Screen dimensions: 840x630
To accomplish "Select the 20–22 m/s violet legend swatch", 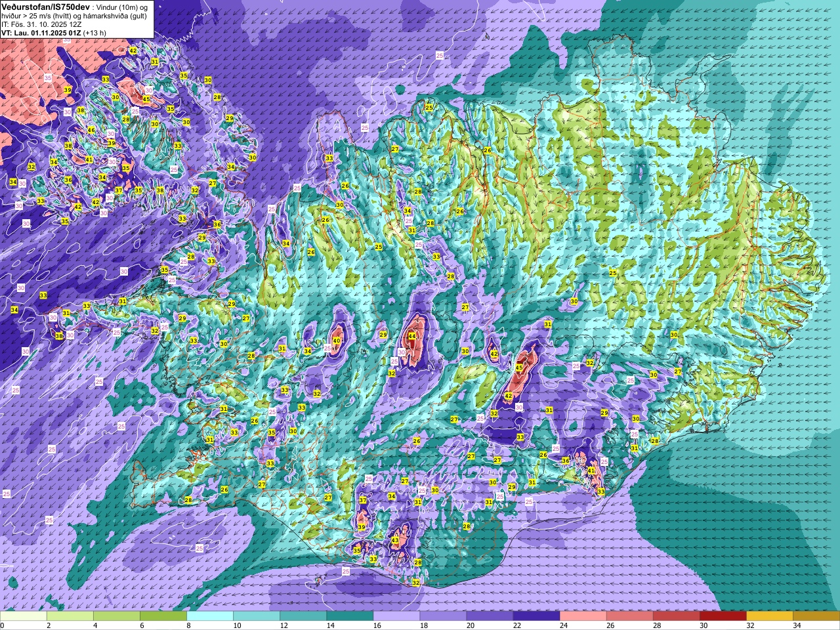I will pos(490,616).
